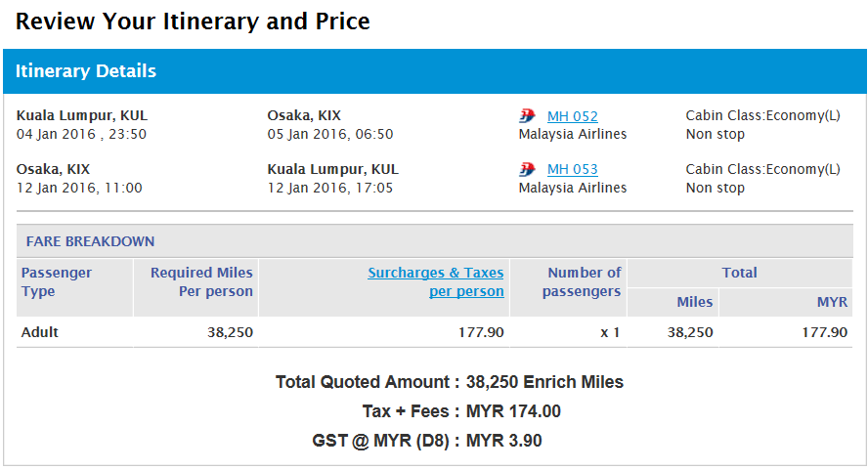Click the 12 Jan 2016, 17:05 arrival time
This screenshot has width=868, height=470.
pyautogui.click(x=330, y=188)
